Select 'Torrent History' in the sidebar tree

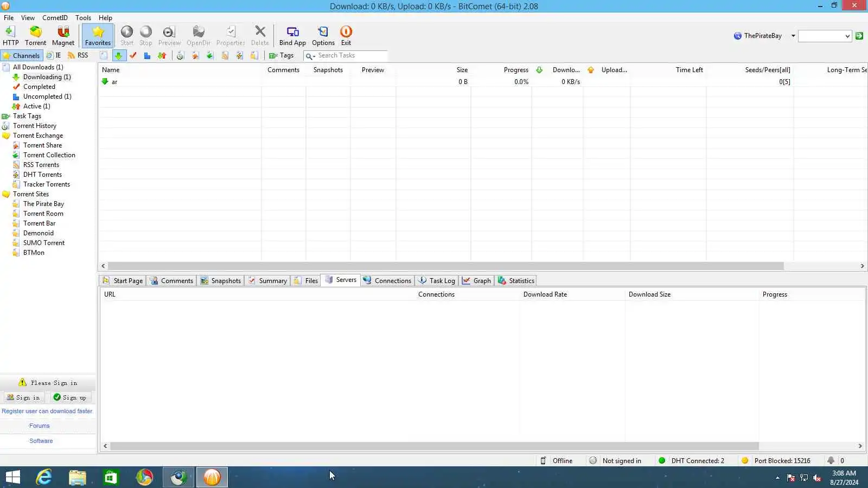[35, 126]
